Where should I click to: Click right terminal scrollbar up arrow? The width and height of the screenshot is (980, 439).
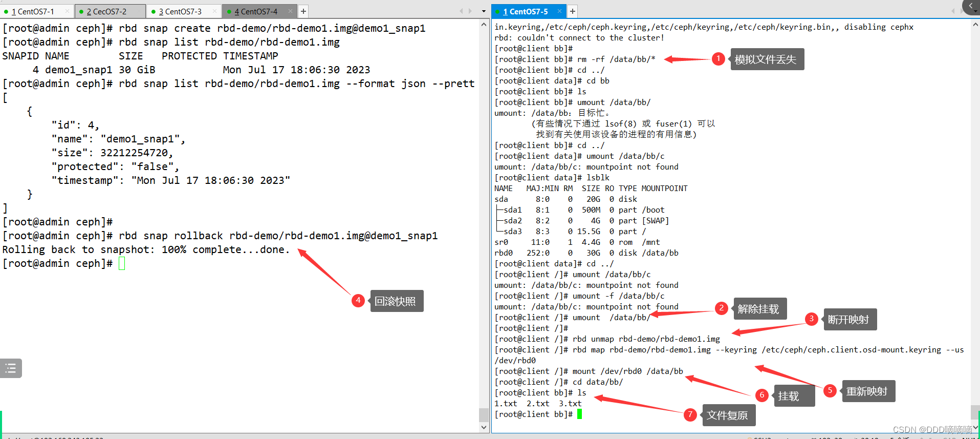(x=975, y=24)
